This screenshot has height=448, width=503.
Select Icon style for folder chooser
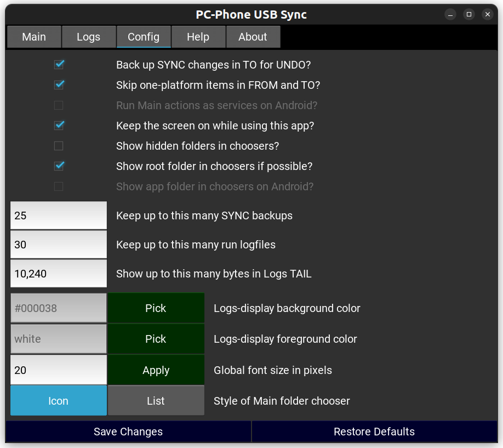click(x=58, y=401)
